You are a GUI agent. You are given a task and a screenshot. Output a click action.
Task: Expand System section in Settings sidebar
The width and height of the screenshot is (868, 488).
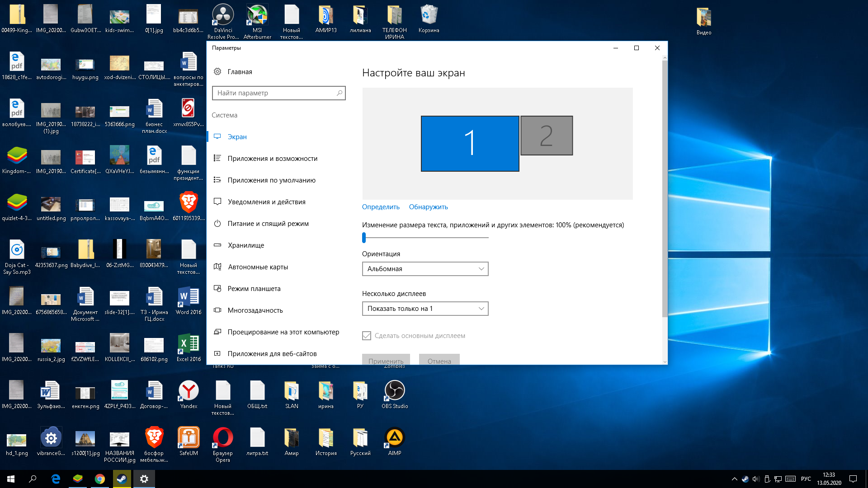224,114
